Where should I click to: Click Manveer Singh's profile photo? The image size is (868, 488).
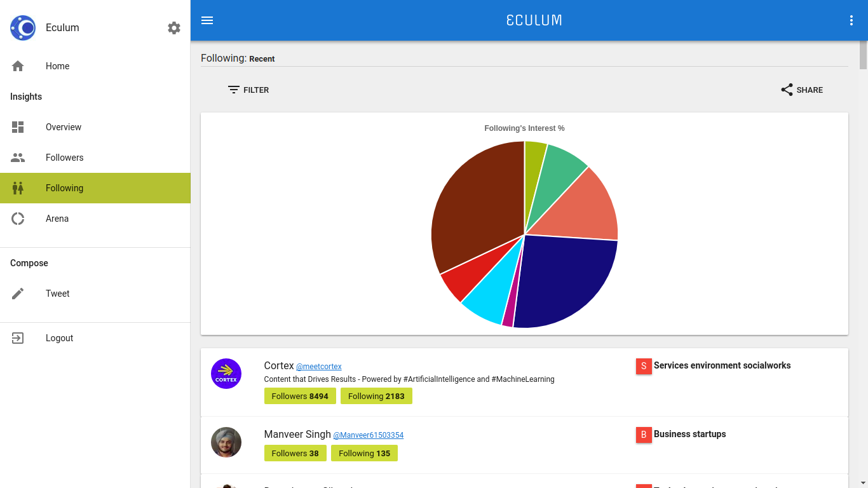[226, 442]
